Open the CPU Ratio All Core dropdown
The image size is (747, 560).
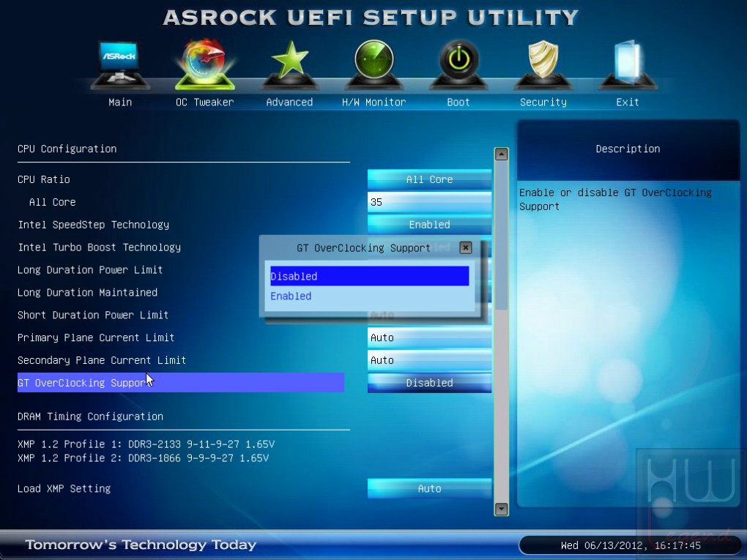(429, 179)
